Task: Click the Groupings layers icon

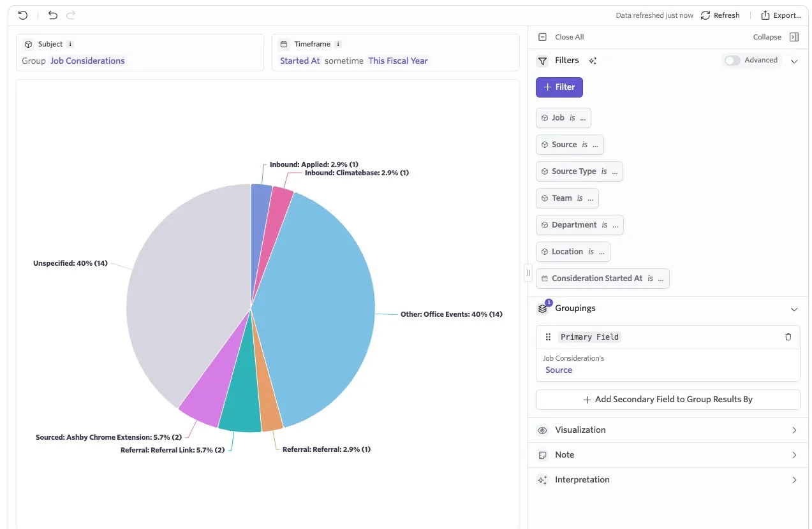Action: point(543,308)
